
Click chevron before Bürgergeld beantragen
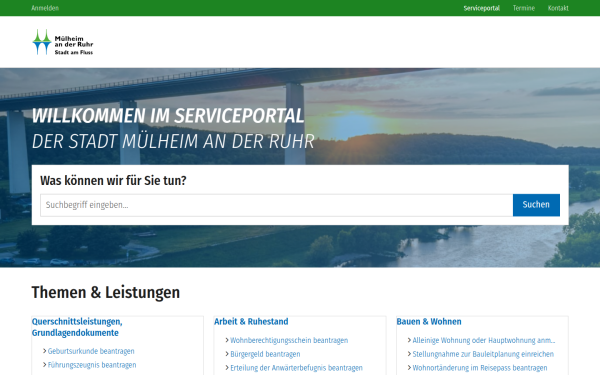click(x=227, y=354)
